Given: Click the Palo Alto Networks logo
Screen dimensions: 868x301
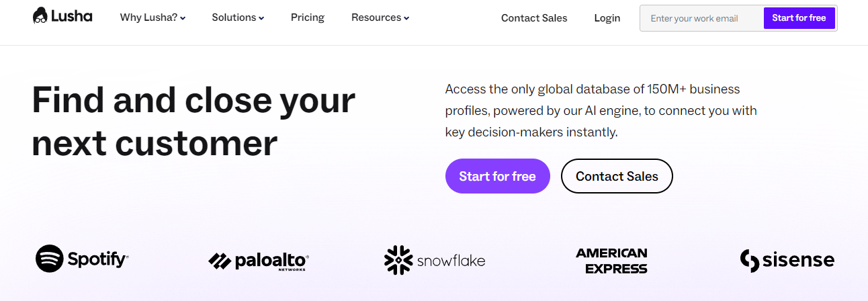Looking at the screenshot, I should click(259, 261).
